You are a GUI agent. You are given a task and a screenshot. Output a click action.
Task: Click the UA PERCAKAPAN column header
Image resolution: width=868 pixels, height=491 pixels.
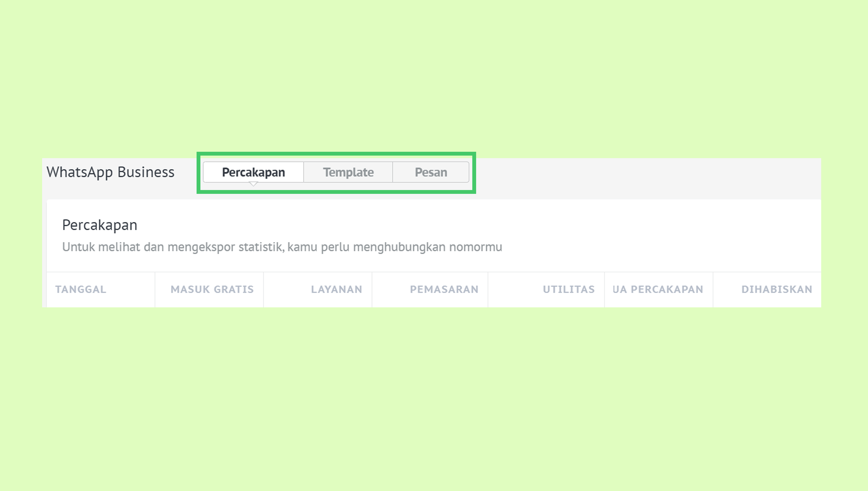[x=658, y=289]
